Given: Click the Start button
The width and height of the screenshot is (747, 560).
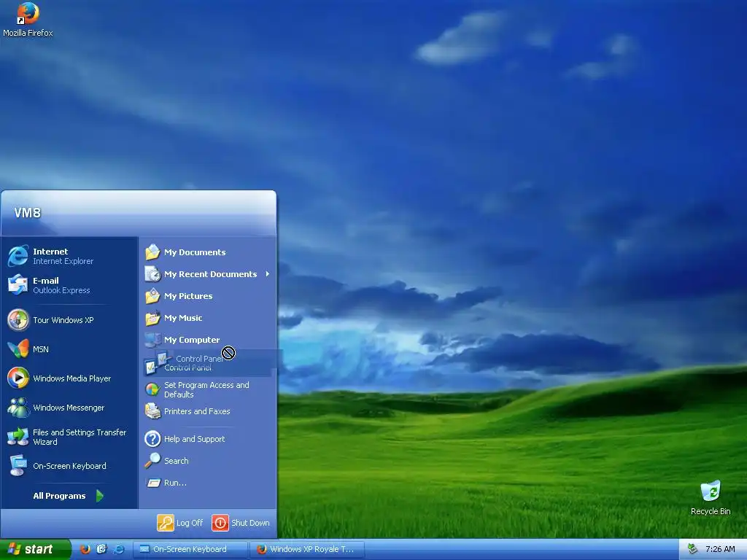Looking at the screenshot, I should click(35, 549).
